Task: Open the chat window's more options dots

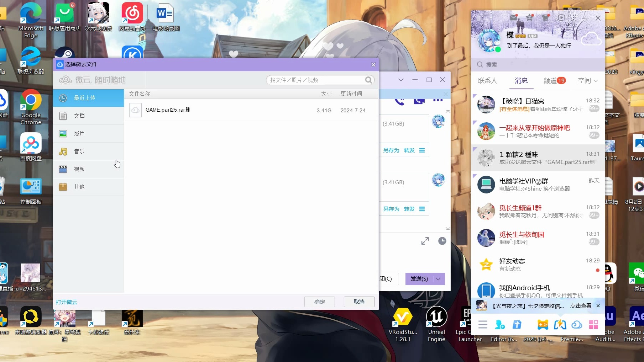Action: tap(438, 101)
